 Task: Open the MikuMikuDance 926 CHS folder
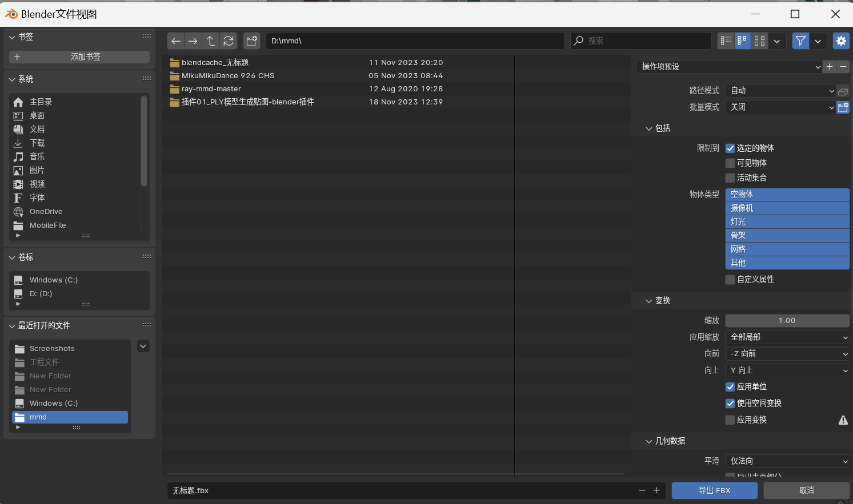pos(227,76)
